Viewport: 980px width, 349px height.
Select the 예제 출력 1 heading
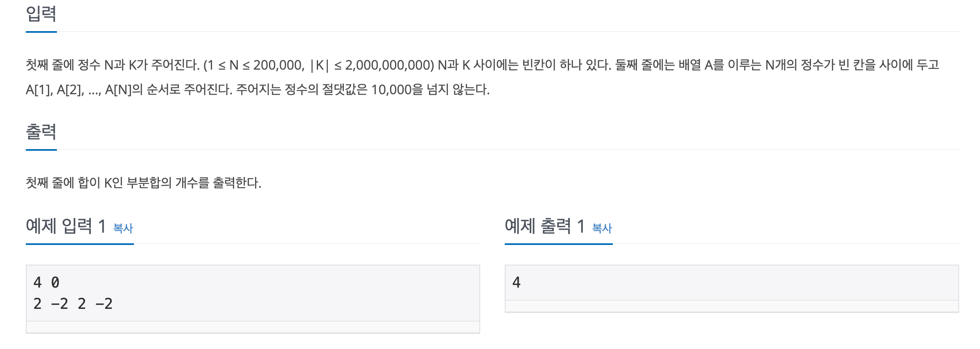coord(545,226)
